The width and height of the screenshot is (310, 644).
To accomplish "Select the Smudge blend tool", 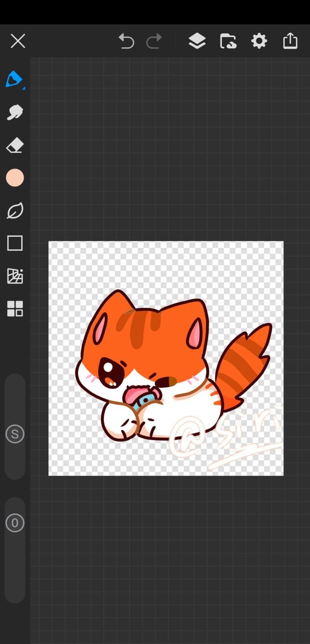I will pyautogui.click(x=15, y=112).
